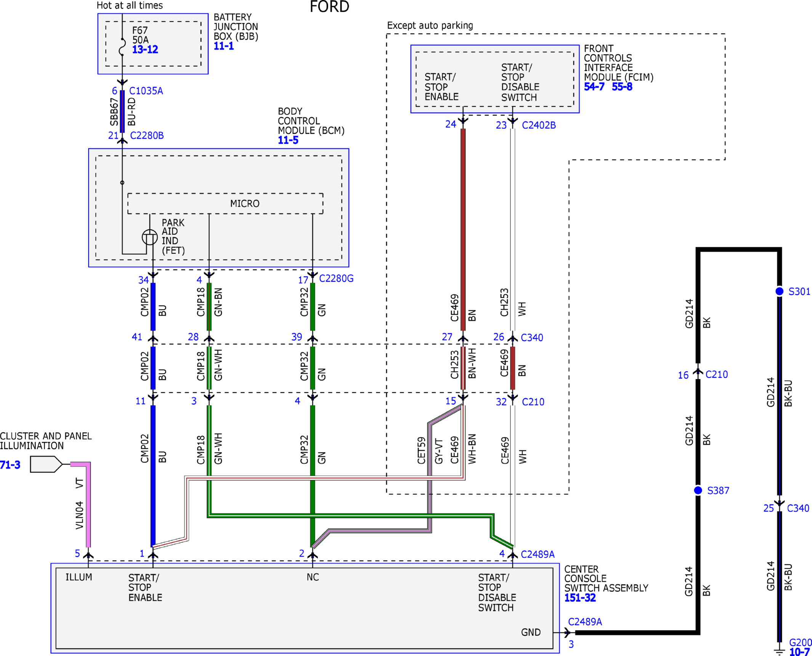Click pin number 21 at connector C2280B
Viewport: 812px width, 656px height.
click(x=113, y=136)
